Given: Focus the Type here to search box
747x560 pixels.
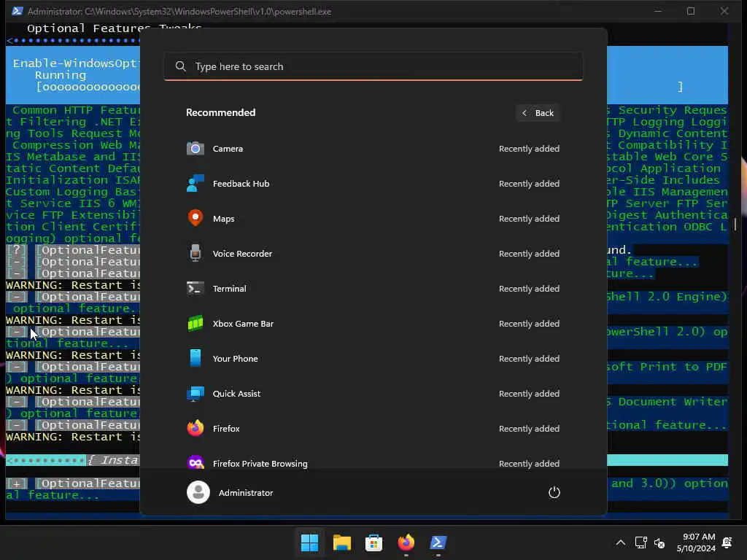Looking at the screenshot, I should [x=373, y=66].
